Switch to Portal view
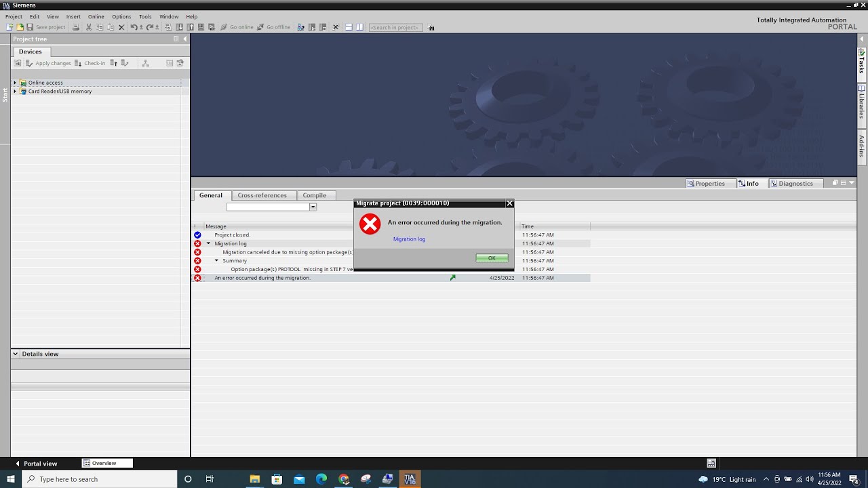The image size is (868, 488). click(36, 464)
